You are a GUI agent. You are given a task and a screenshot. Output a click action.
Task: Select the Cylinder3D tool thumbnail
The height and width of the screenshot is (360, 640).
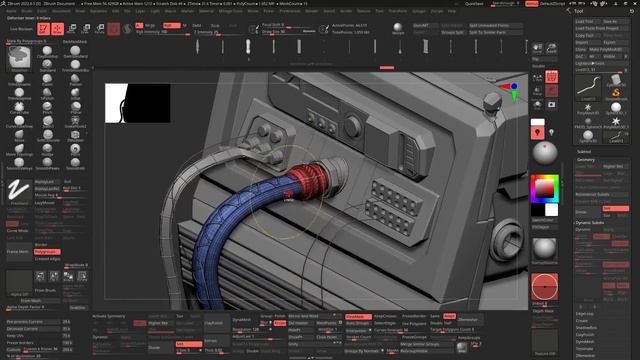(616, 80)
